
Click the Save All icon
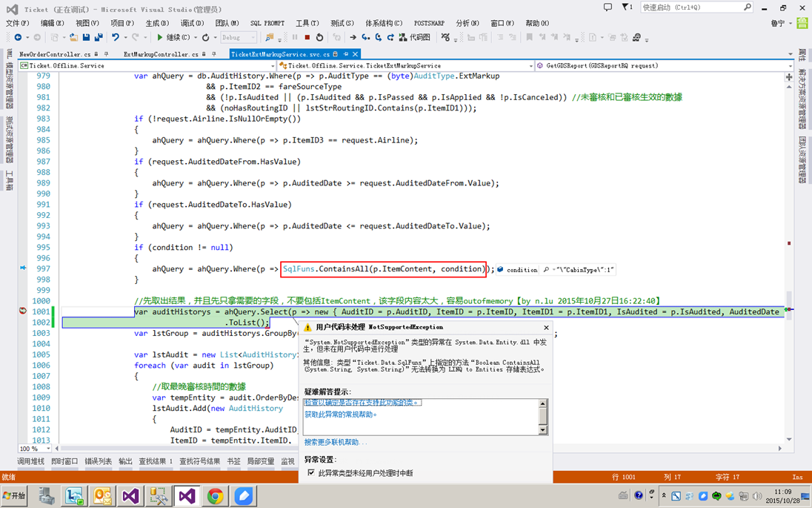(98, 37)
